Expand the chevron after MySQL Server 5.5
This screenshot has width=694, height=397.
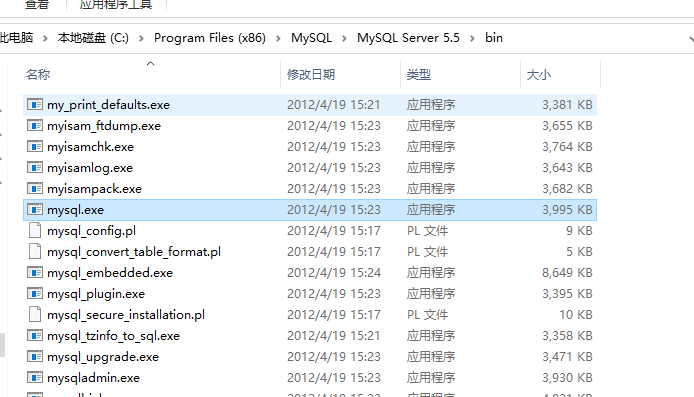[x=472, y=39]
